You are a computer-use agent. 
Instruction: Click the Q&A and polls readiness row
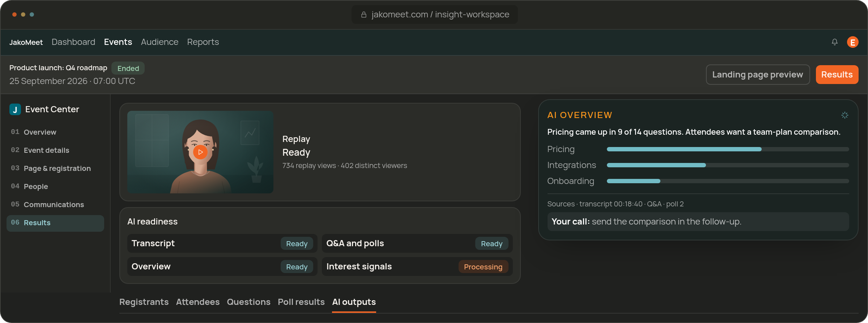[x=417, y=243]
